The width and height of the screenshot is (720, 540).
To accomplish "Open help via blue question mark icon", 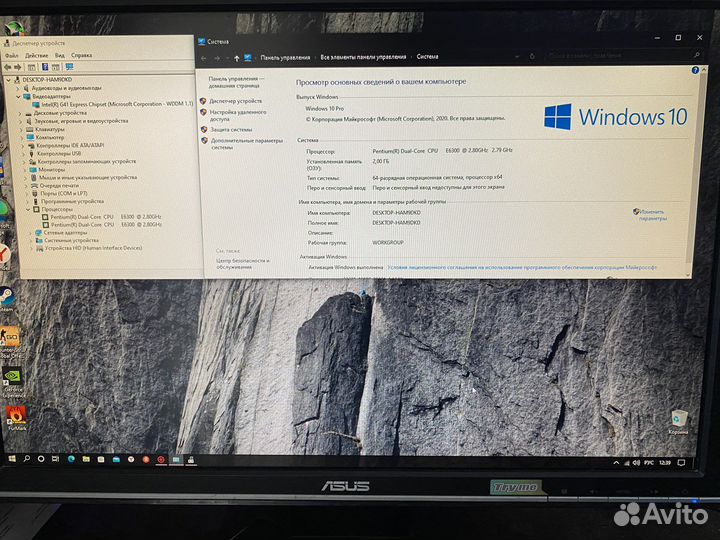I will tap(695, 70).
